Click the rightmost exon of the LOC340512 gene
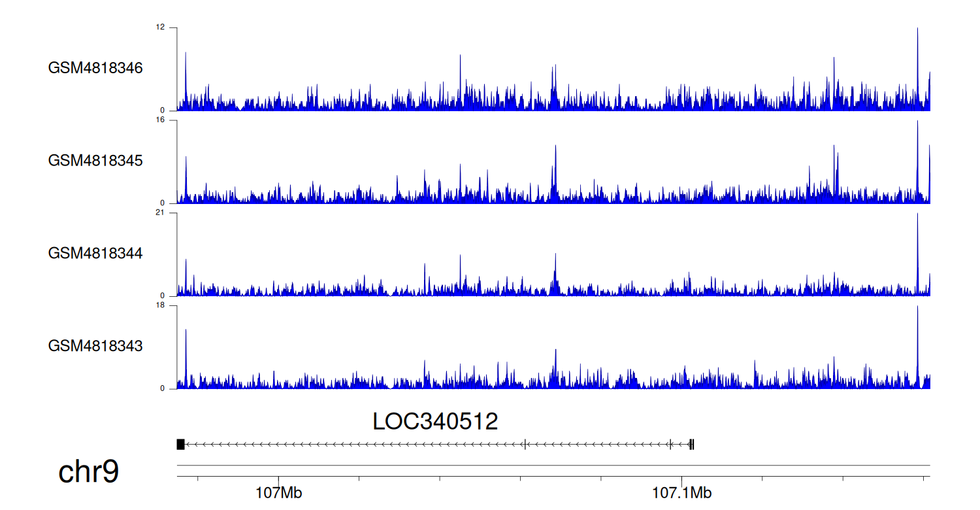 692,445
